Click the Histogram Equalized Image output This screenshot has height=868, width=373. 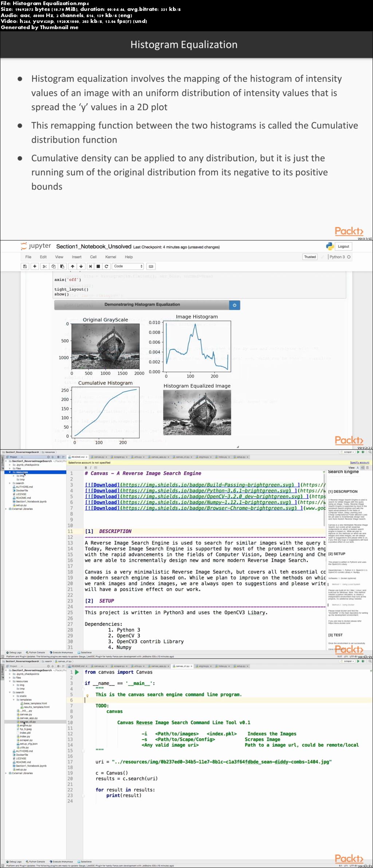coord(197,413)
